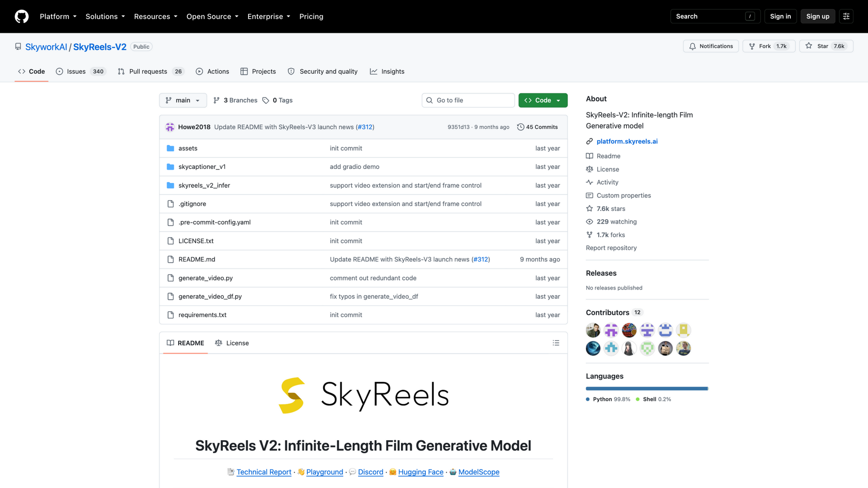868x488 pixels.
Task: Expand the Platform menu
Action: 58,16
